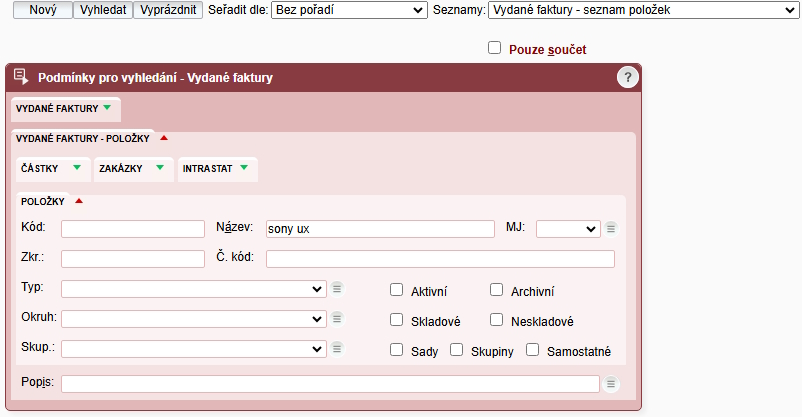
Task: Tick the Neskladové checkbox
Action: (496, 320)
